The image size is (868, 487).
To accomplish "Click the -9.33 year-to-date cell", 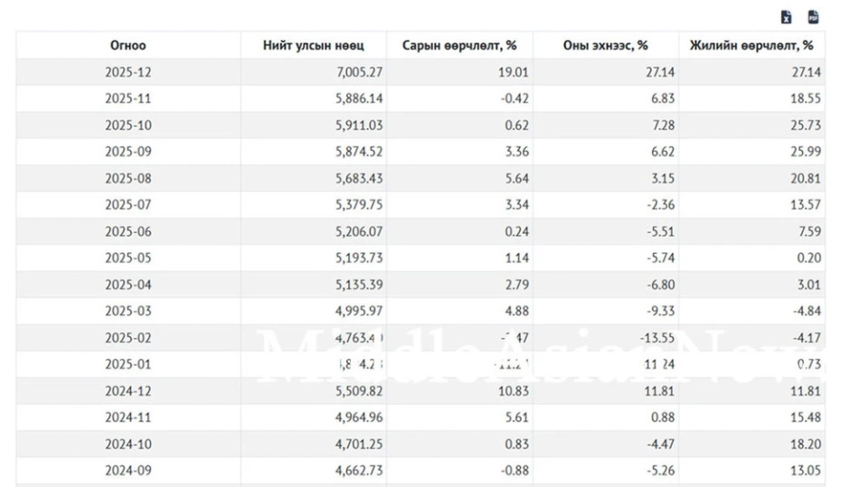I will click(657, 311).
